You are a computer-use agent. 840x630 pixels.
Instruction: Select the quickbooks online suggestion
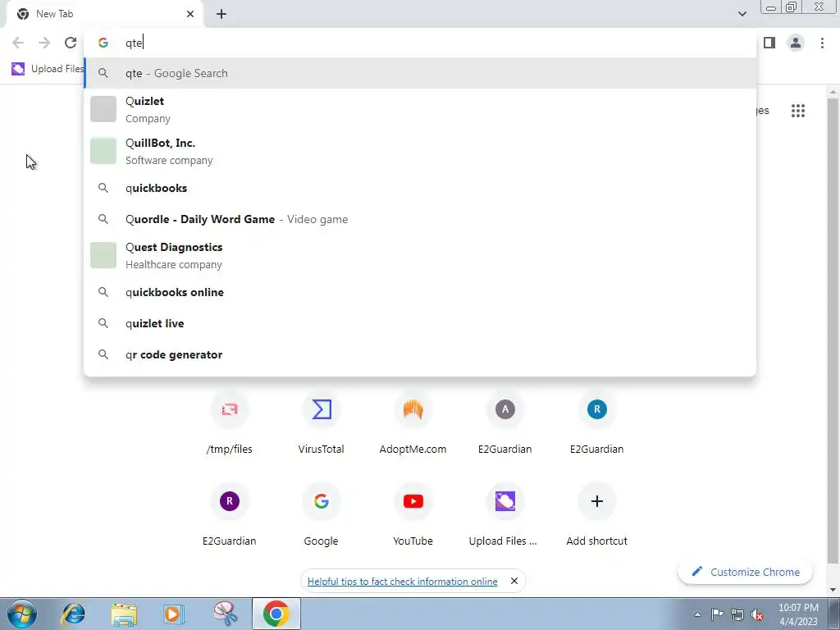pyautogui.click(x=420, y=292)
